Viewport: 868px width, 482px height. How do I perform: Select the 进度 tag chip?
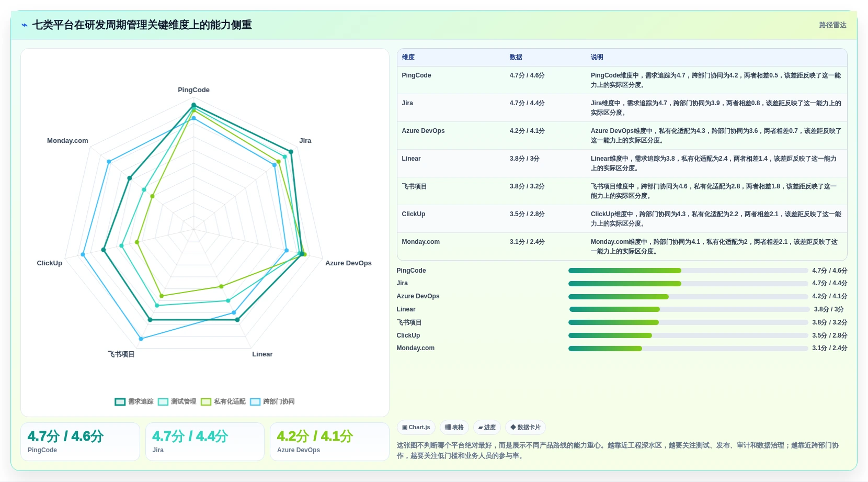click(487, 428)
